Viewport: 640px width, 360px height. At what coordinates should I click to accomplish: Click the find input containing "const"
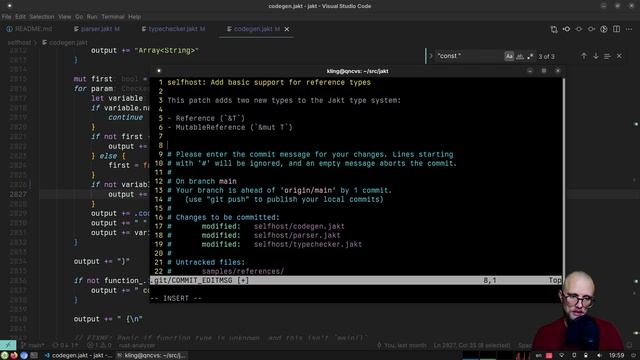click(x=469, y=56)
